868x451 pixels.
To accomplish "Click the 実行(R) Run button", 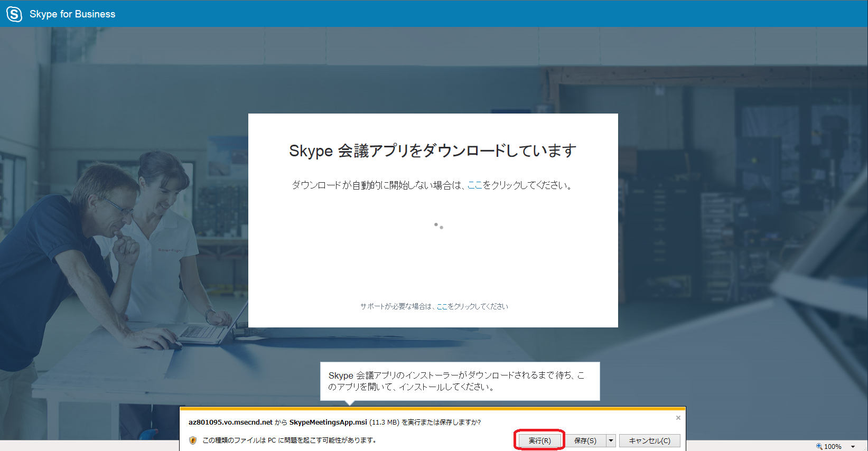I will tap(539, 440).
